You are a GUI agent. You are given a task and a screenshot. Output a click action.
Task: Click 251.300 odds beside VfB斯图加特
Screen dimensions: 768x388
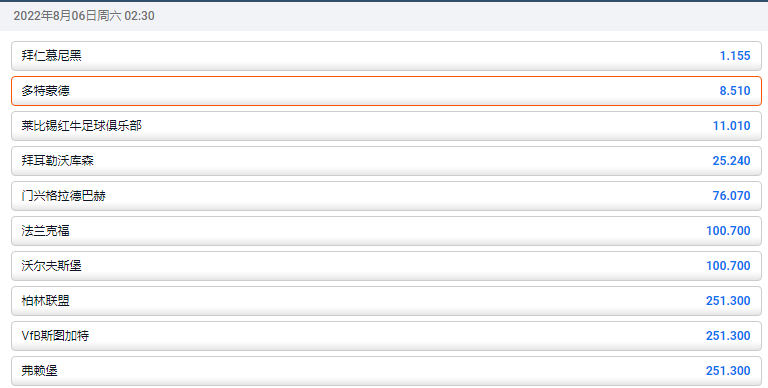[728, 336]
